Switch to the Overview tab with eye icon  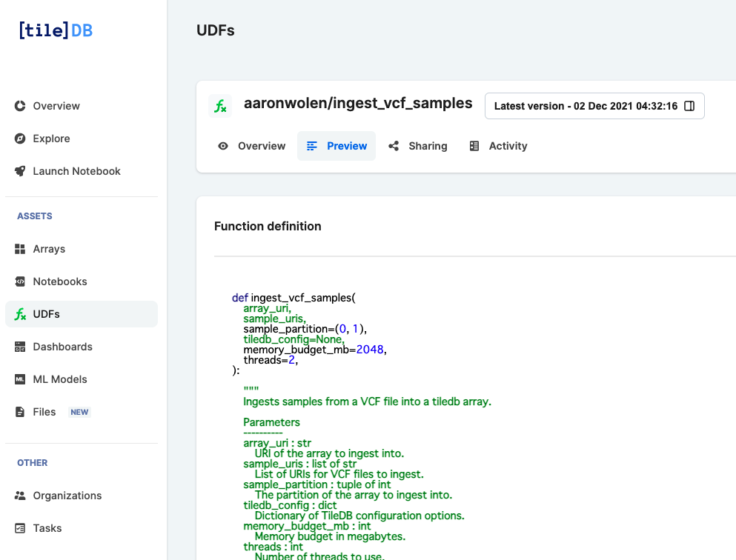coord(251,146)
